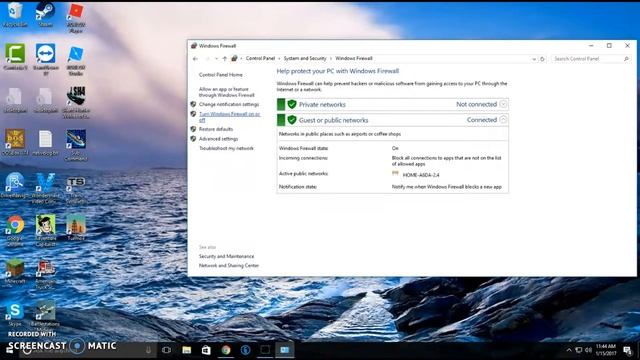Click the Windows Firewall state label
640x360 pixels.
pyautogui.click(x=303, y=148)
